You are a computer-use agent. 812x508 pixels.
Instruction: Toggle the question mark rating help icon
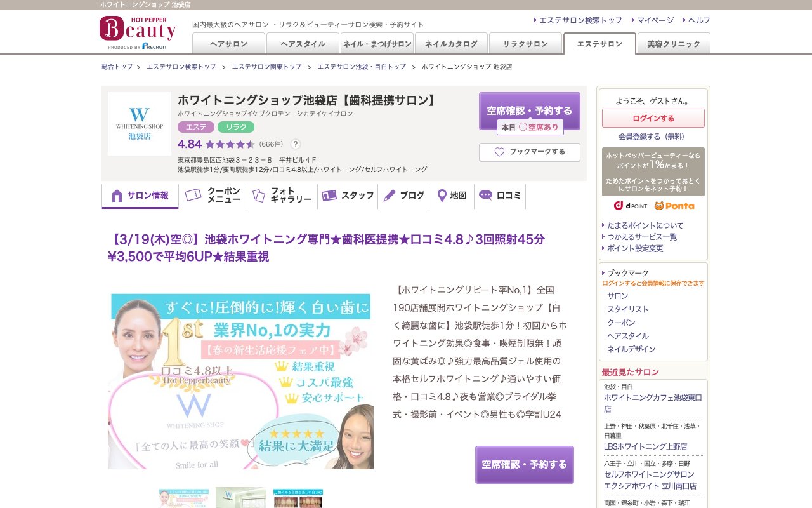pos(296,144)
